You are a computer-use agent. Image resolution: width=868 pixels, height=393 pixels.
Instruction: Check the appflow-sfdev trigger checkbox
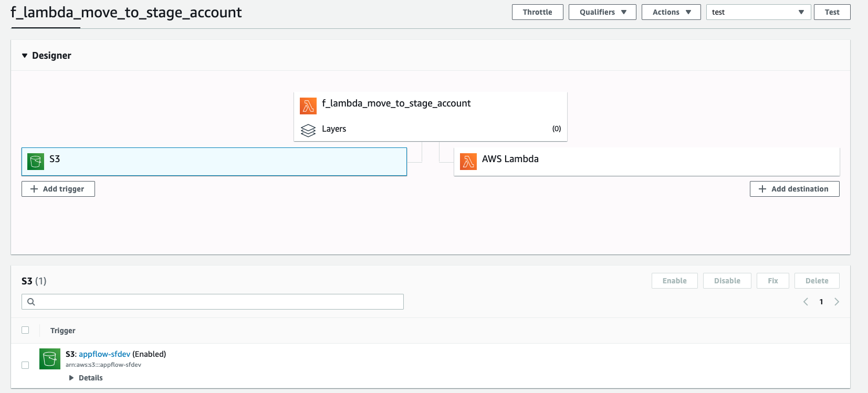coord(25,365)
